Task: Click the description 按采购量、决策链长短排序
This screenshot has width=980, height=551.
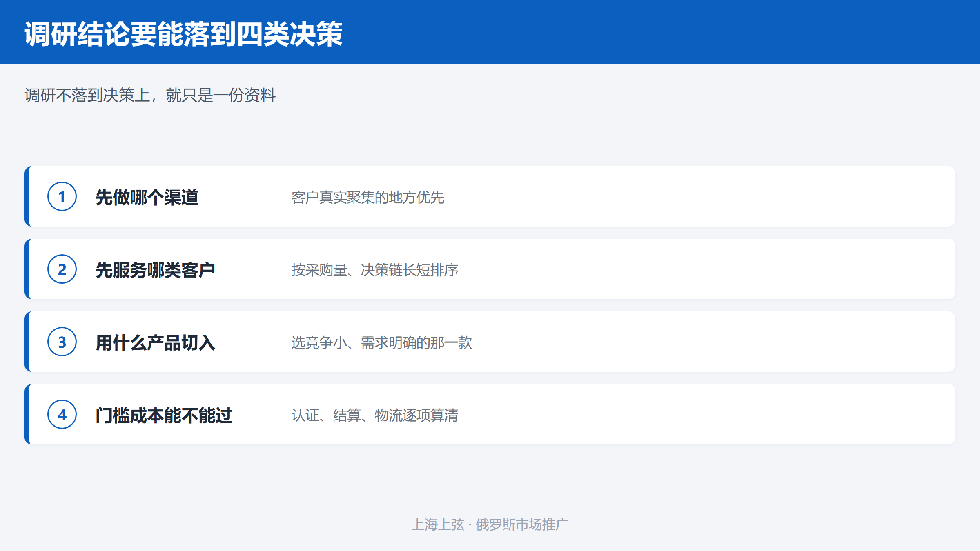Action: coord(375,270)
